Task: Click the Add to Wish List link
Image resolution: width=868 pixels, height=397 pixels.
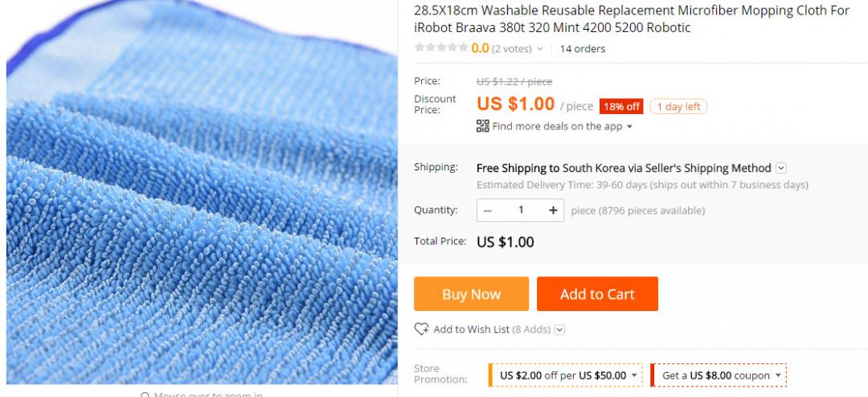Action: [x=471, y=329]
